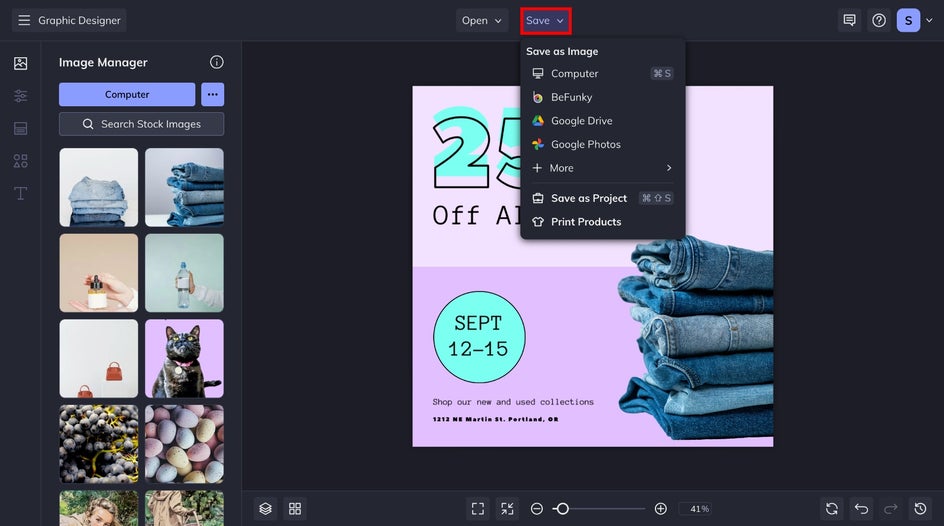944x526 pixels.
Task: Select the hand holding dropper bottle thumbnail
Action: (99, 273)
